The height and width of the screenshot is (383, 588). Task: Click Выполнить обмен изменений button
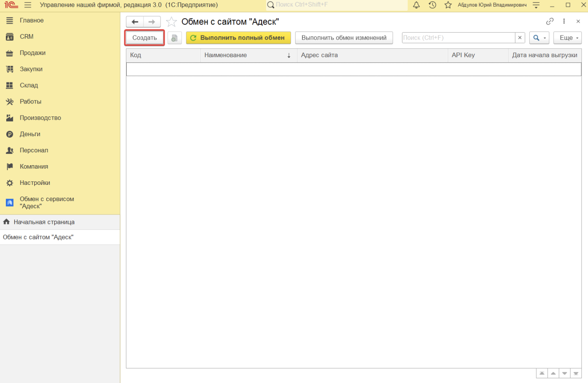[344, 38]
